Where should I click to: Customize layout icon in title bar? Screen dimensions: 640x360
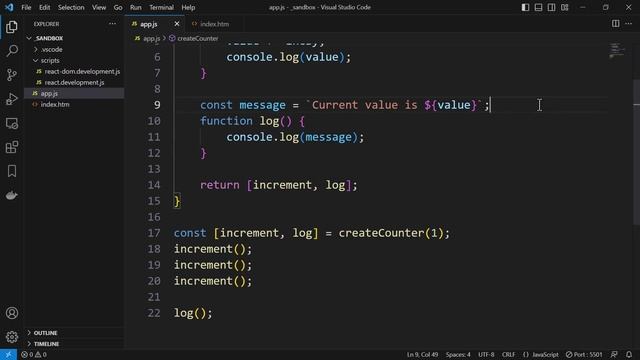click(x=564, y=7)
